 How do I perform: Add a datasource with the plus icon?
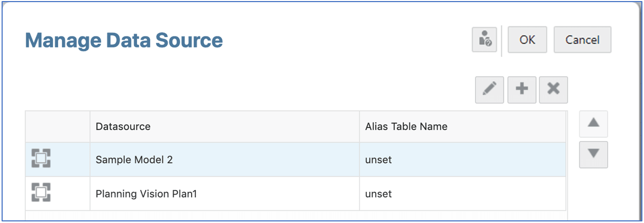pyautogui.click(x=522, y=89)
